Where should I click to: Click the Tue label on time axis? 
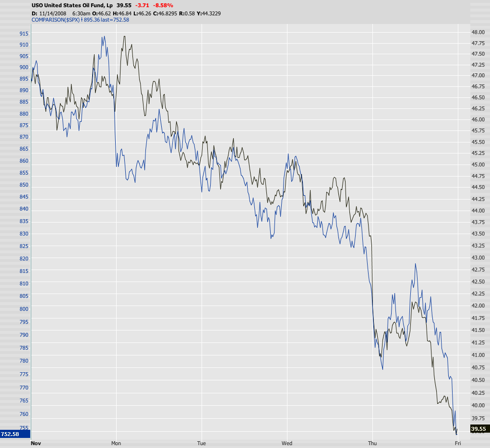click(202, 443)
